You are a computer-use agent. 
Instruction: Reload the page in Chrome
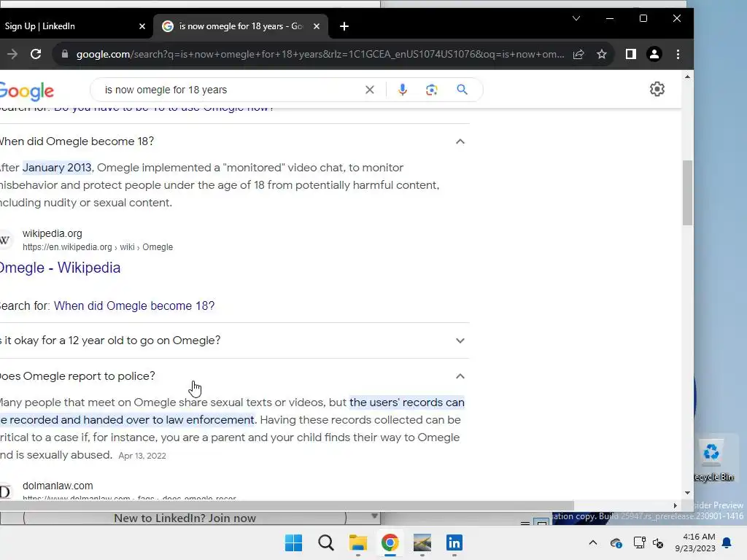(x=36, y=54)
